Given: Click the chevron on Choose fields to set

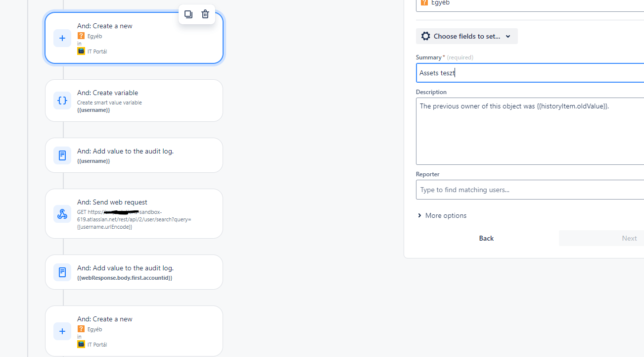Looking at the screenshot, I should pos(508,36).
